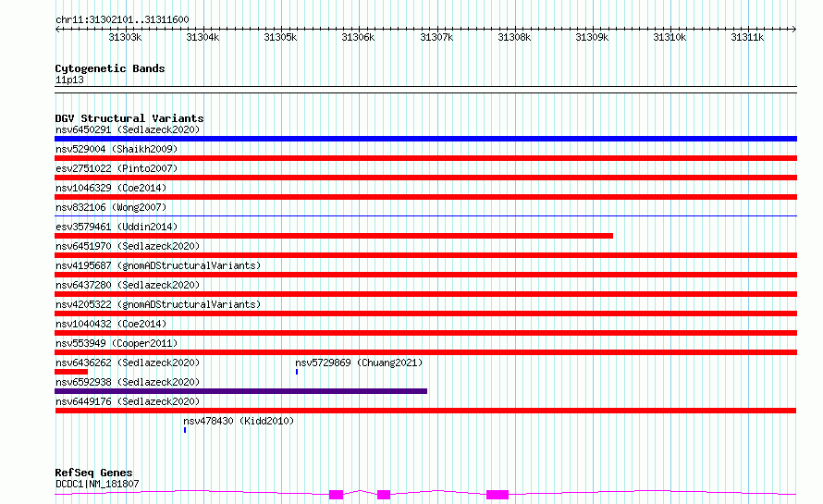
Task: Open nsv478430 (Kidd2010) label
Action: pyautogui.click(x=239, y=421)
